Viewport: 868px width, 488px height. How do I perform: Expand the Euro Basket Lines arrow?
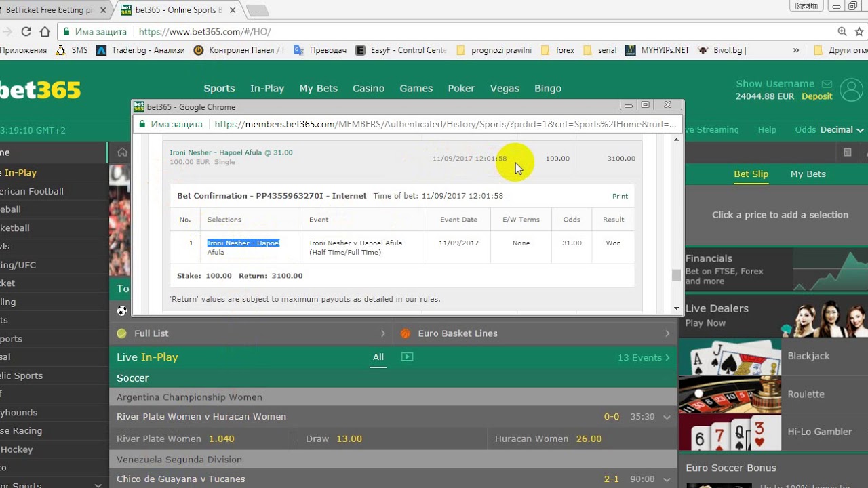pyautogui.click(x=667, y=333)
